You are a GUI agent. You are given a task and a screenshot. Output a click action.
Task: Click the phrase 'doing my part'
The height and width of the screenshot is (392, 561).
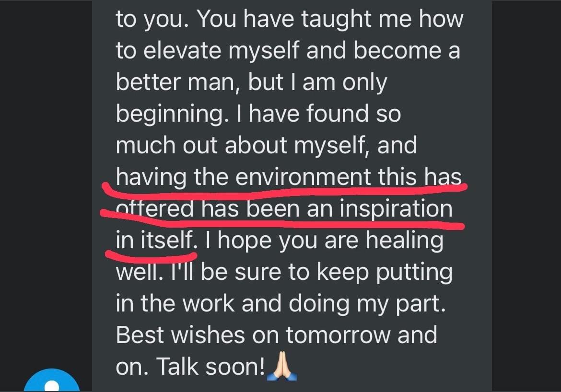(x=367, y=304)
